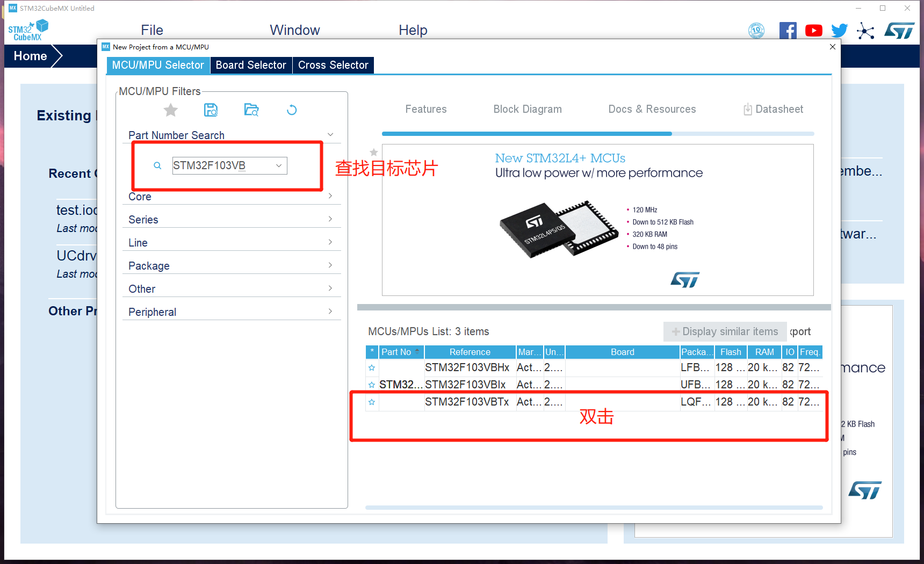924x564 pixels.
Task: Sort the list by Freq. column
Action: tap(810, 352)
